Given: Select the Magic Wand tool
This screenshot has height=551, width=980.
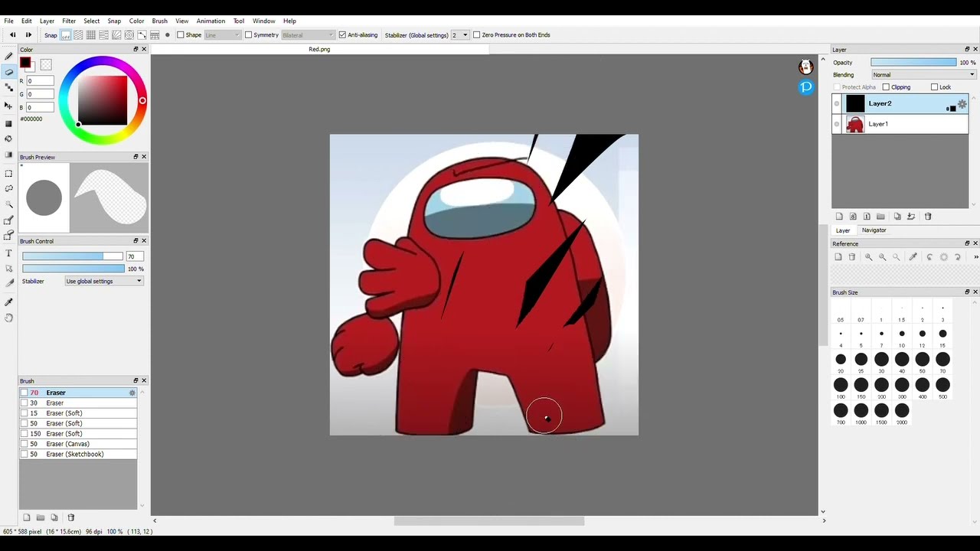Looking at the screenshot, I should (8, 204).
